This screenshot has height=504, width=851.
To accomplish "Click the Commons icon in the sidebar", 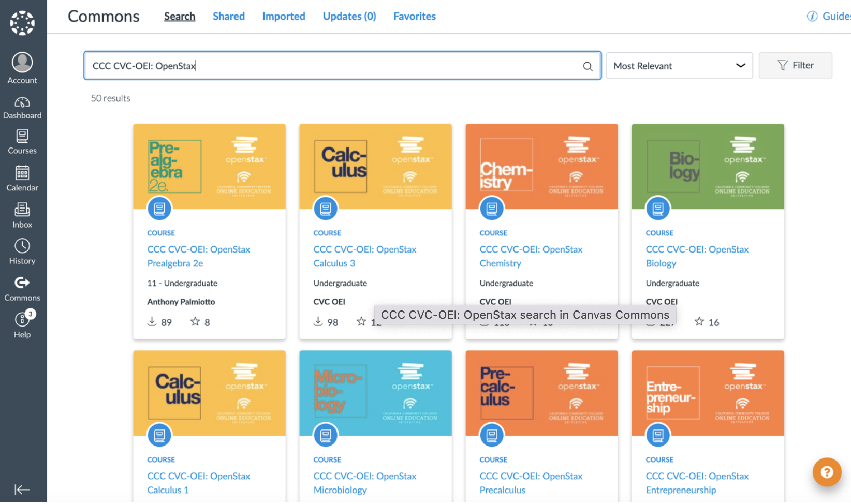I will click(x=22, y=284).
